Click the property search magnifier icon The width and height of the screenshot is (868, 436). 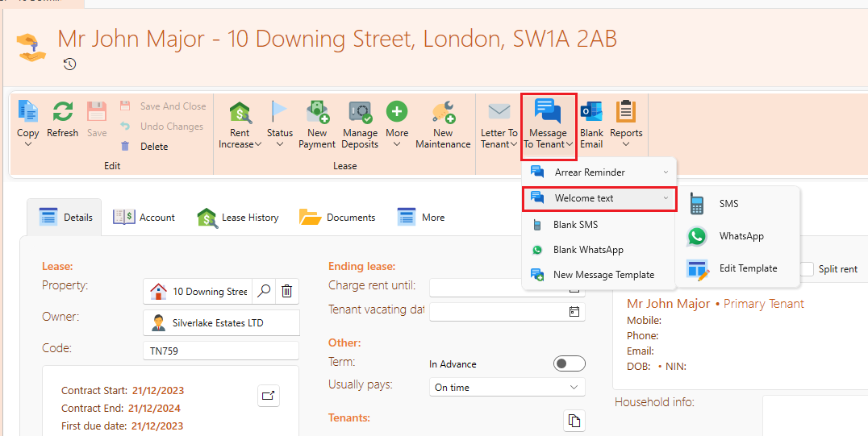[264, 291]
